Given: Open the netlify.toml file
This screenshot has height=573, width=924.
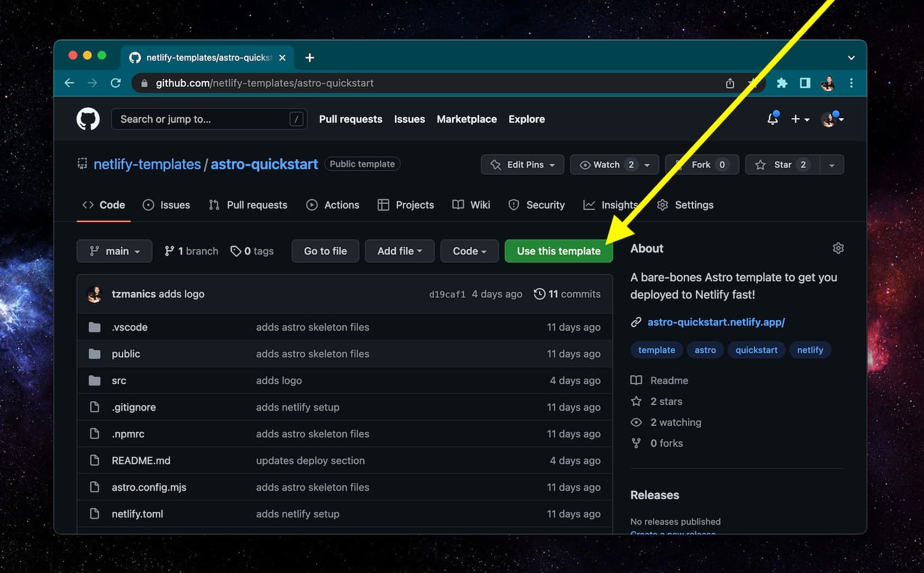Looking at the screenshot, I should point(137,514).
